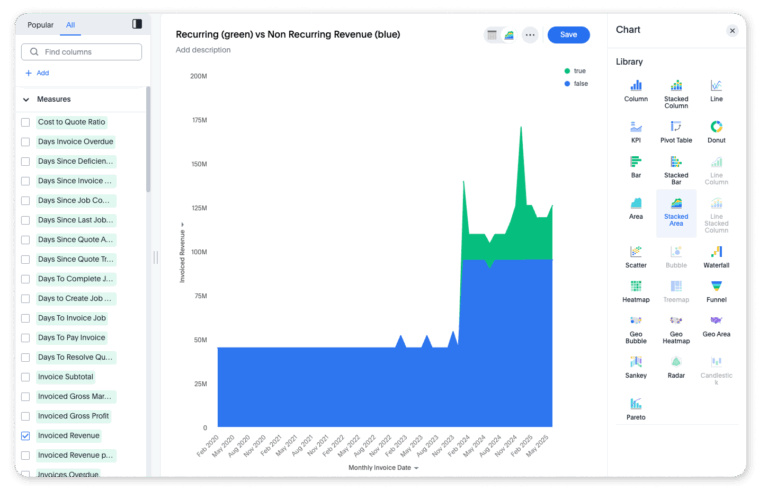The width and height of the screenshot is (768, 499).
Task: Open the more options ellipsis menu
Action: point(530,35)
